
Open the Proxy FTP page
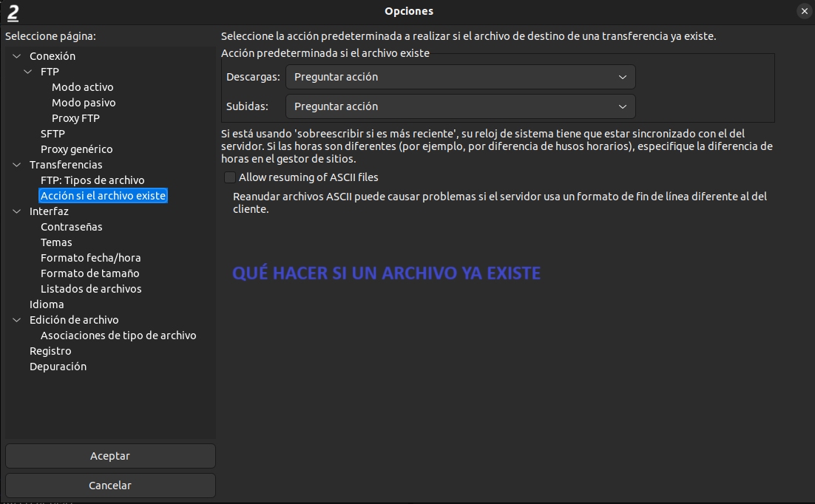(75, 118)
